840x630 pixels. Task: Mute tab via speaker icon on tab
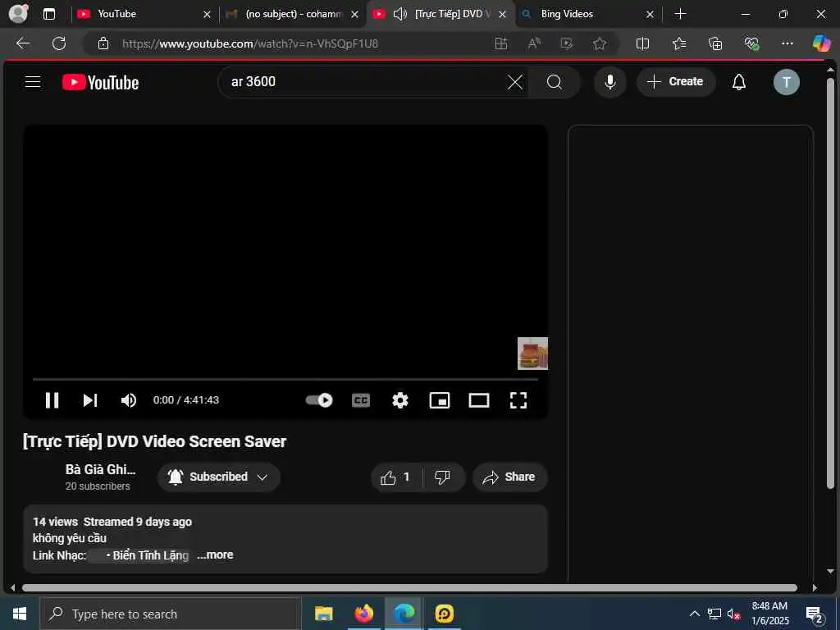(400, 15)
